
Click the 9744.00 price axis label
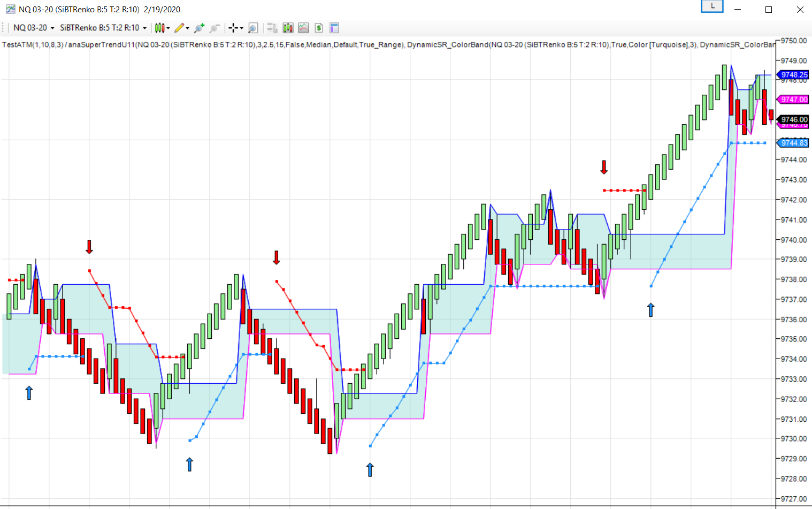coord(794,159)
